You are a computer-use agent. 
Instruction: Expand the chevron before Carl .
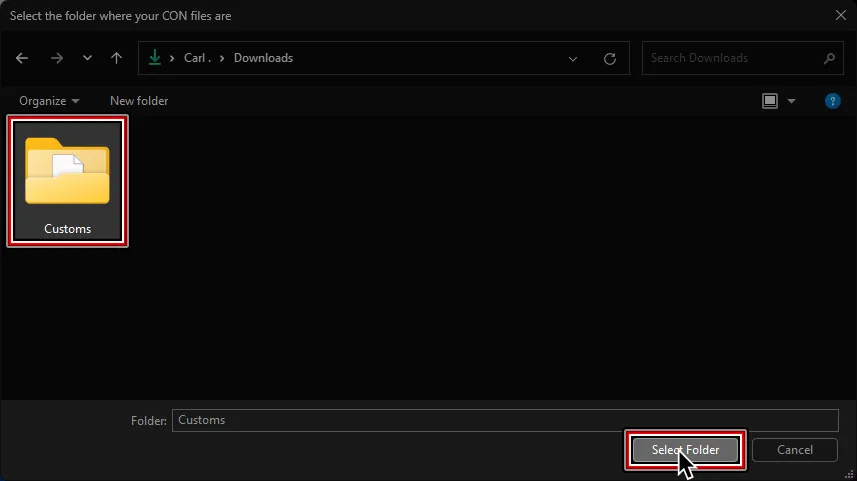click(172, 58)
